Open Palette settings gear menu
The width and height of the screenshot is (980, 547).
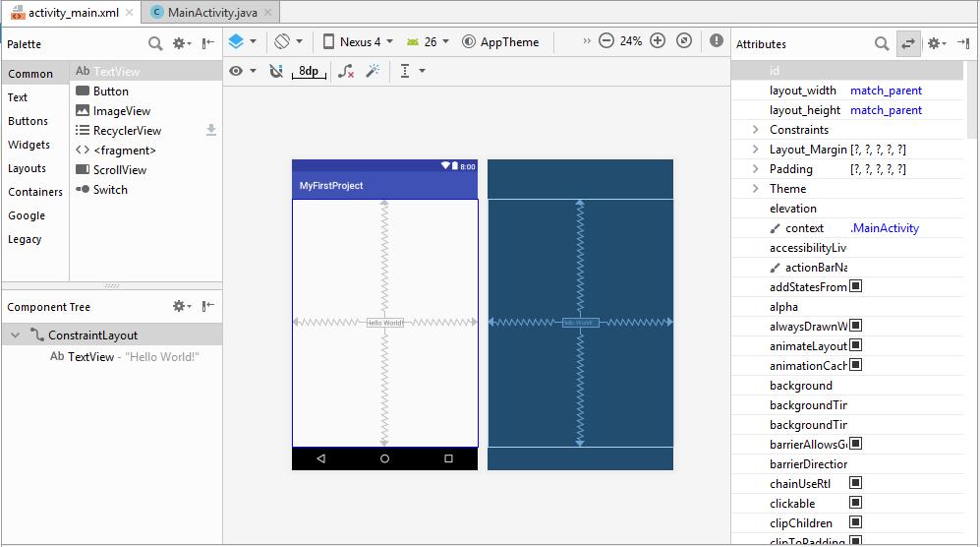pos(182,43)
